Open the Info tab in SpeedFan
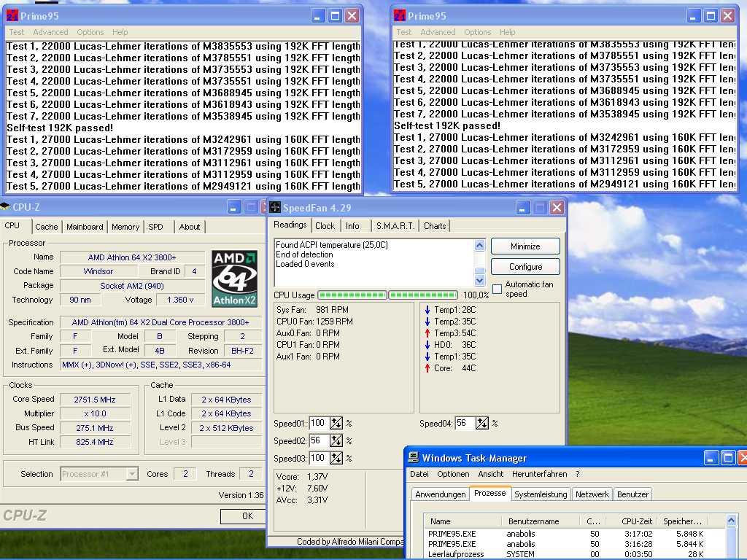Viewport: 747px width, 560px height. pyautogui.click(x=352, y=226)
